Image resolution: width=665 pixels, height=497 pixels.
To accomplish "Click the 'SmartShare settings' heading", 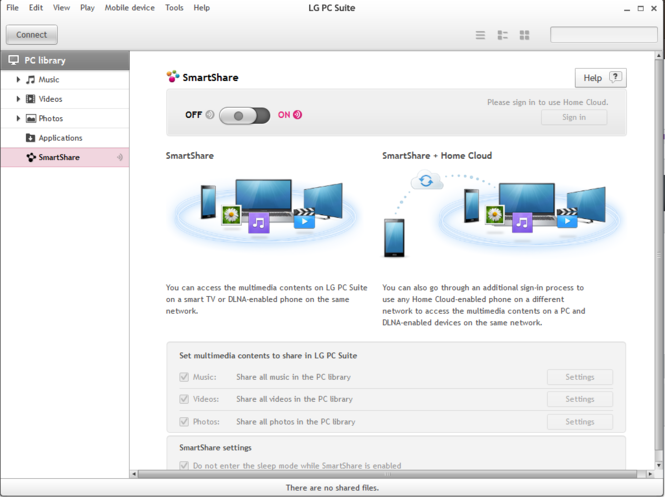I will (215, 447).
